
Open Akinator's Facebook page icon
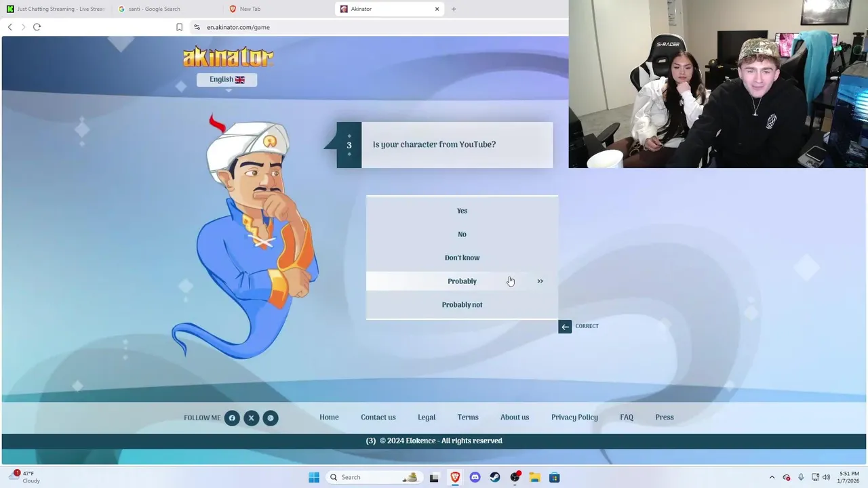(x=232, y=418)
